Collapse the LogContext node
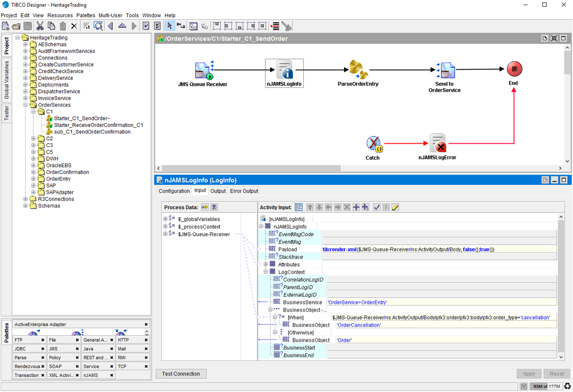Image resolution: width=573 pixels, height=392 pixels. 266,272
